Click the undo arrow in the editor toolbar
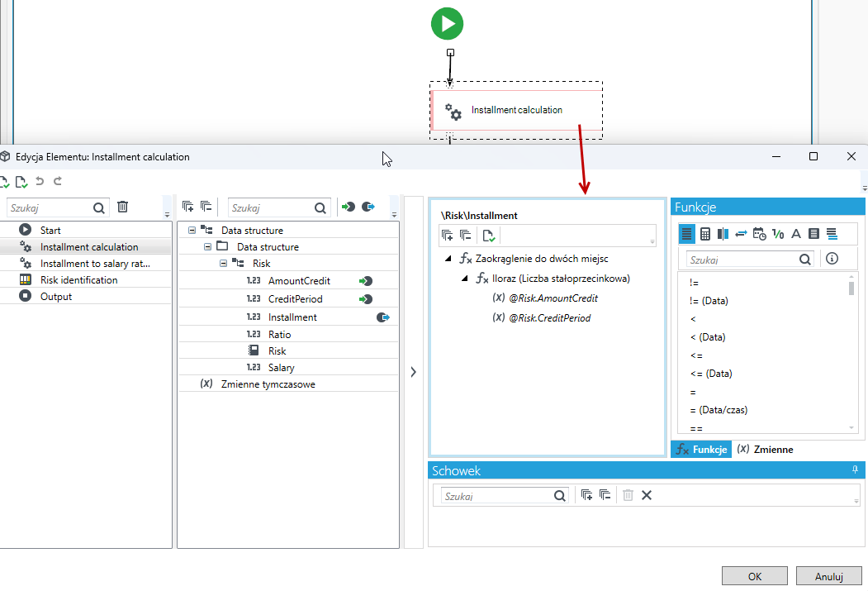This screenshot has width=868, height=591. click(x=40, y=181)
